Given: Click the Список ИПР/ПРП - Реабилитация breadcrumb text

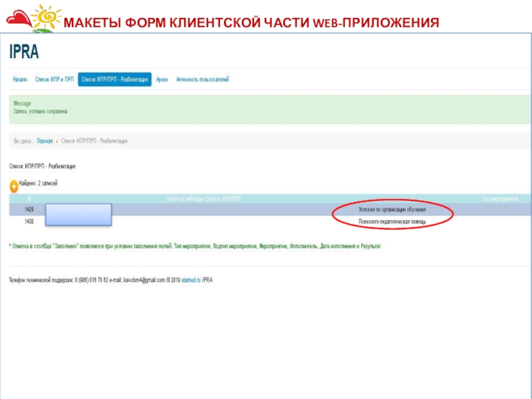Looking at the screenshot, I should (94, 141).
